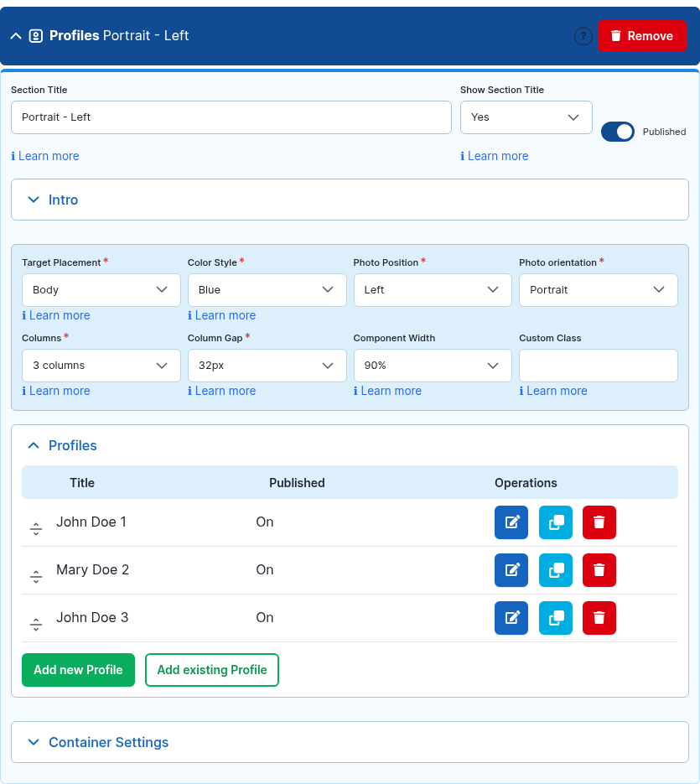Click the John Doe 1 title text
The image size is (700, 784).
(91, 522)
